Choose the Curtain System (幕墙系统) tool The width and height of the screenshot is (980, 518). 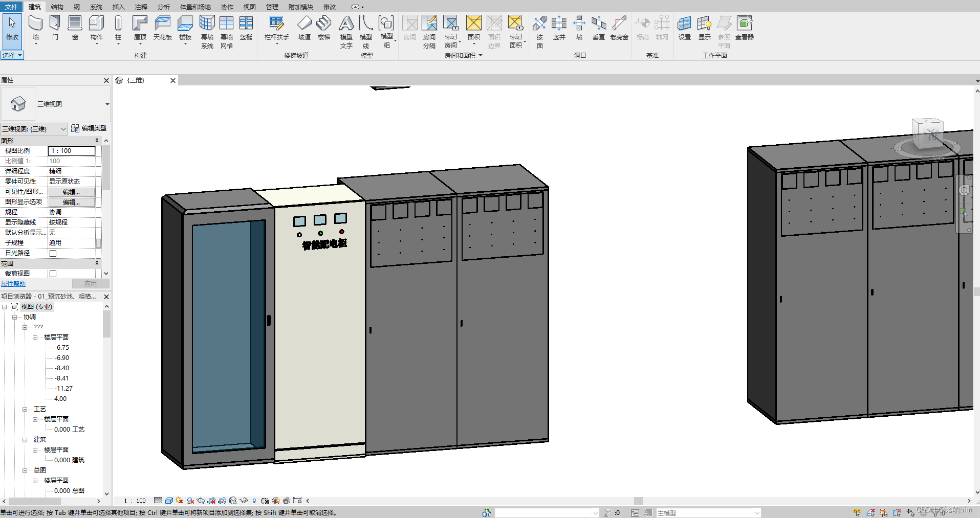coord(207,32)
